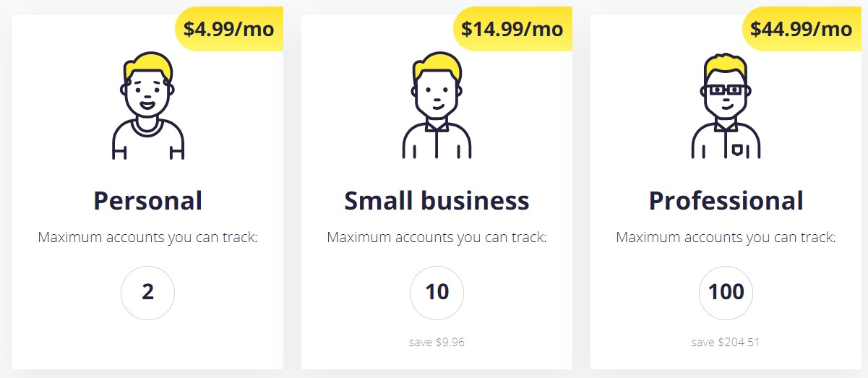Click Personal's maximum accounts label

[x=148, y=237]
